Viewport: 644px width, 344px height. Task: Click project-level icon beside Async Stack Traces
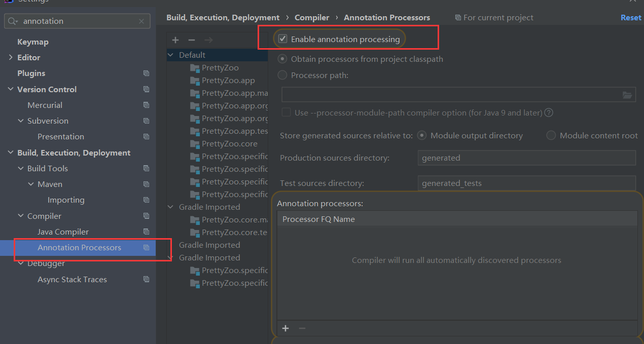point(146,279)
